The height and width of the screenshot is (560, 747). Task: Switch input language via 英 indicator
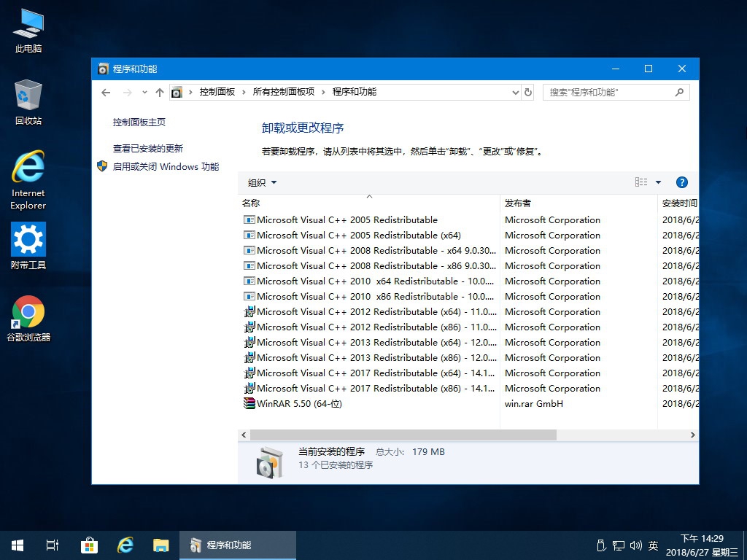click(653, 545)
